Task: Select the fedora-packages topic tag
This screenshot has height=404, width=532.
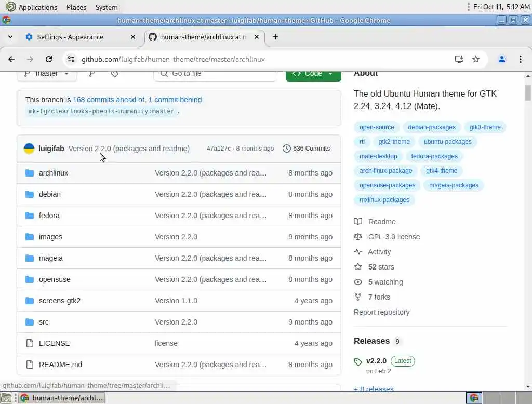Action: click(x=434, y=156)
